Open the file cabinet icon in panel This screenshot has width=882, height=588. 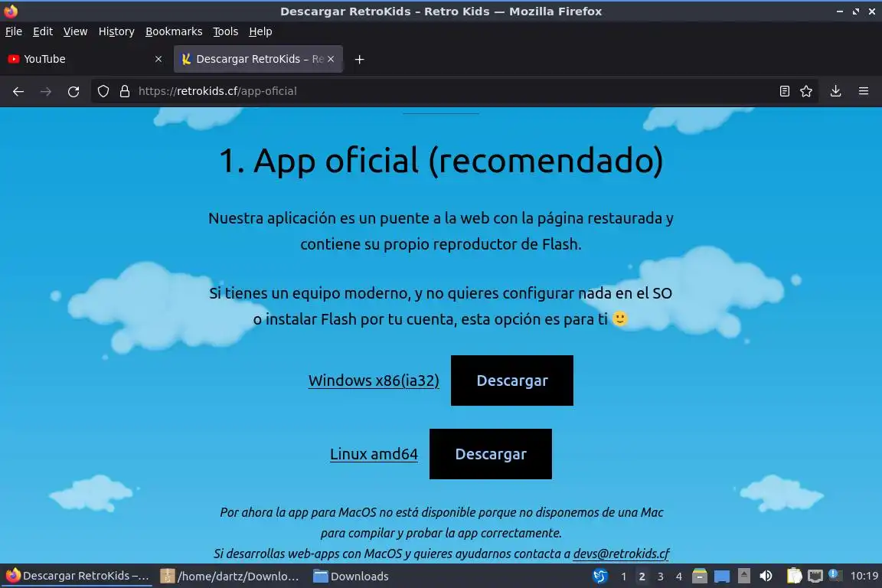(x=699, y=577)
